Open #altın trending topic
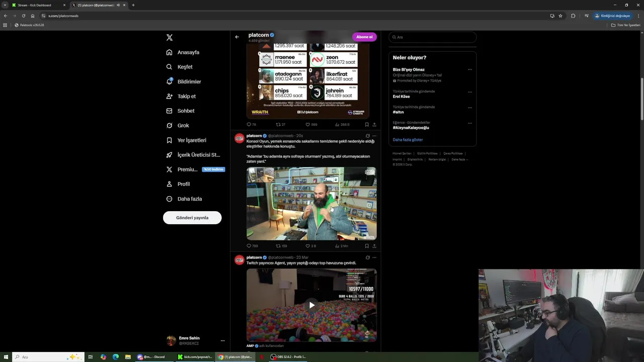 click(398, 112)
